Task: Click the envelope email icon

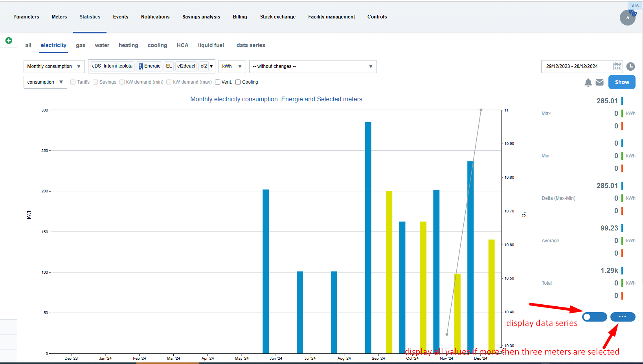Action: point(599,82)
